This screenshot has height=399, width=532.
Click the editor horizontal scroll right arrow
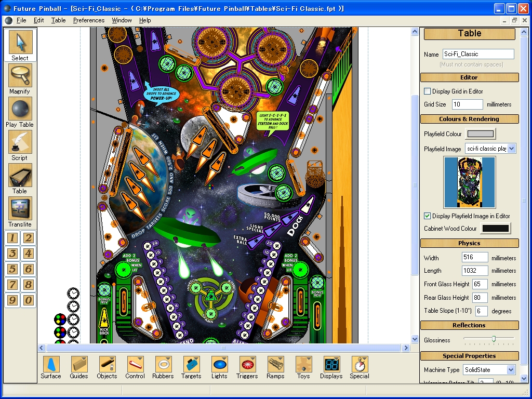(406, 348)
